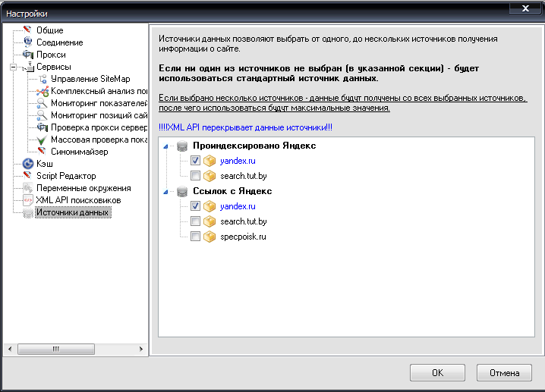Viewport: 545px width, 392px height.
Task: Click the XML API поисковиков icon
Action: [x=28, y=200]
